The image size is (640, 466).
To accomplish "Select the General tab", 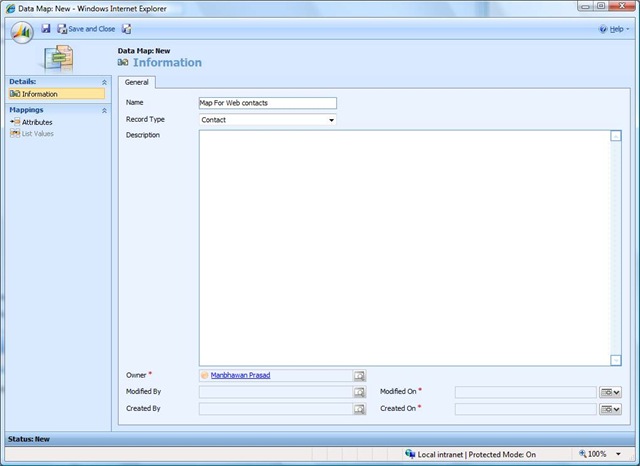I will [137, 82].
